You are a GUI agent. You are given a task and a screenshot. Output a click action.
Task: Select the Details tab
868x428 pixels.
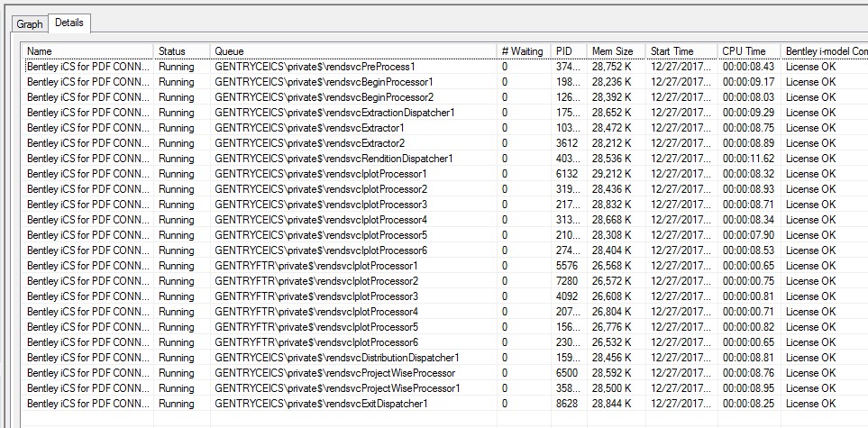(69, 23)
